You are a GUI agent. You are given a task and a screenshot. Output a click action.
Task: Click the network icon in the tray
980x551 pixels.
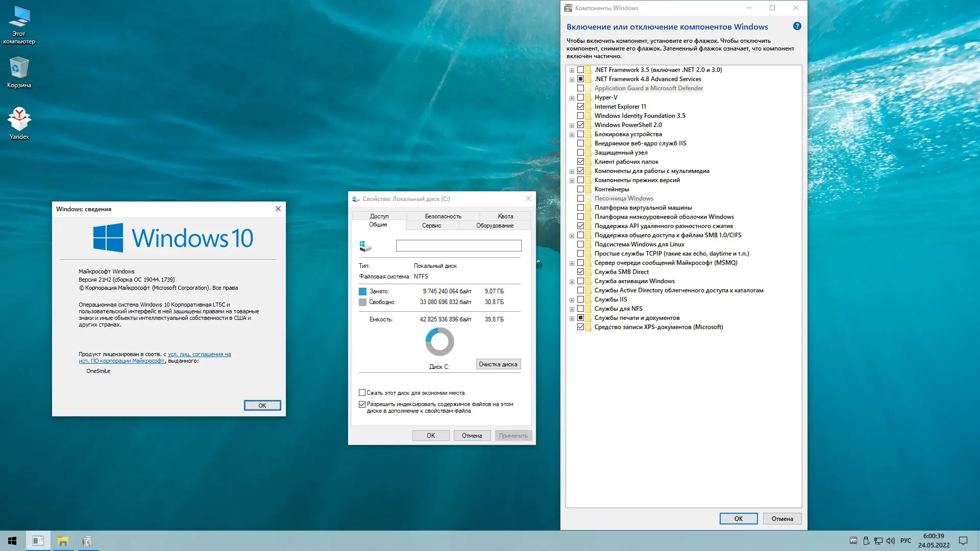(x=878, y=541)
